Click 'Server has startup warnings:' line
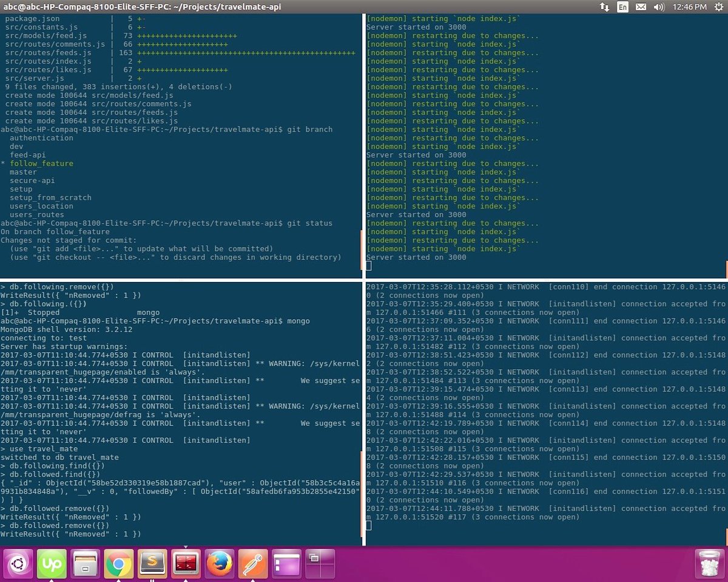This screenshot has width=728, height=582. [x=64, y=346]
